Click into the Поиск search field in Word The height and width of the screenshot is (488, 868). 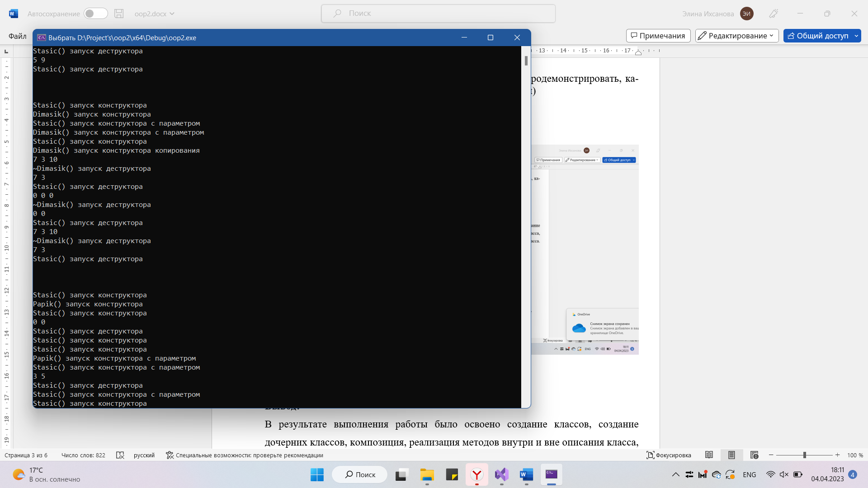pos(438,14)
